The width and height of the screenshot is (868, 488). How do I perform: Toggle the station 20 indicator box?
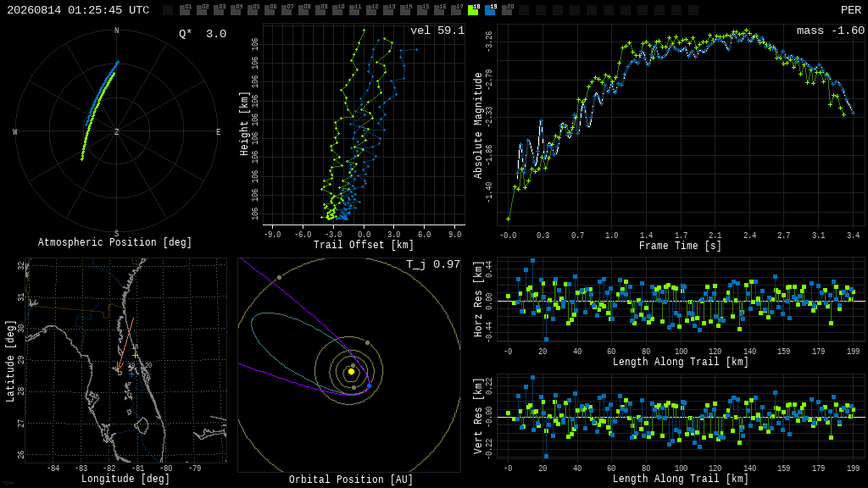pyautogui.click(x=507, y=10)
